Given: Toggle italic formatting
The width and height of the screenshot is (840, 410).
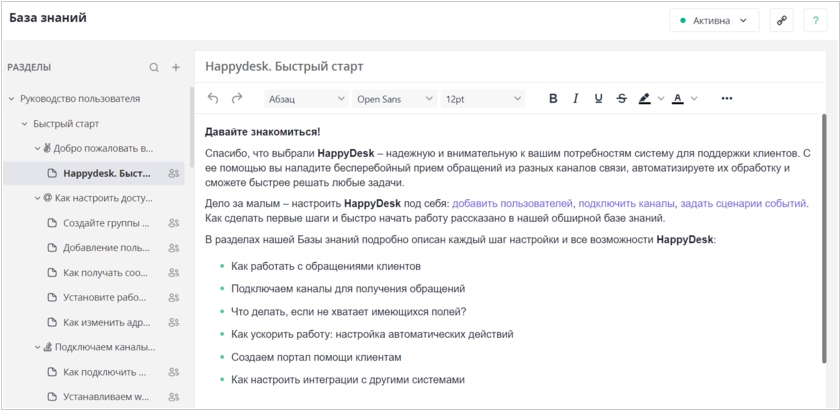Looking at the screenshot, I should pos(576,99).
